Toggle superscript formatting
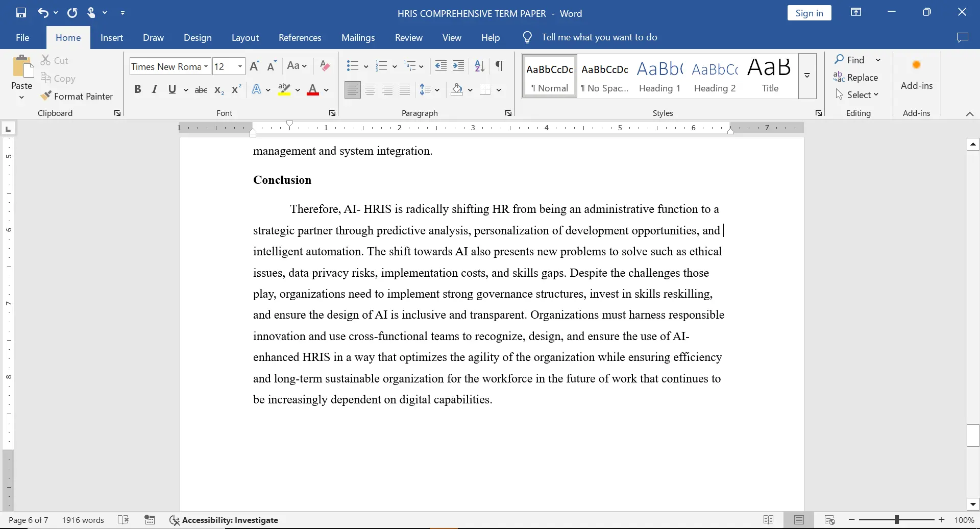The image size is (980, 529). (x=236, y=90)
